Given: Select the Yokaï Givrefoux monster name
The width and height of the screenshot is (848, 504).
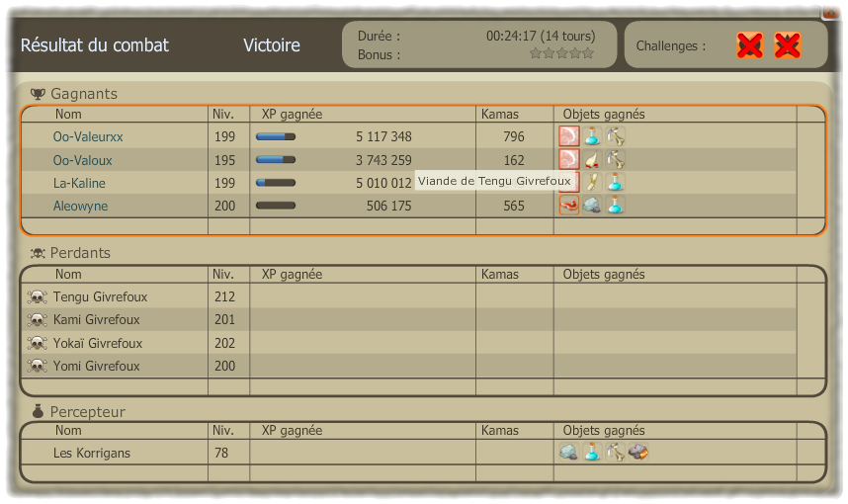Looking at the screenshot, I should (x=97, y=343).
